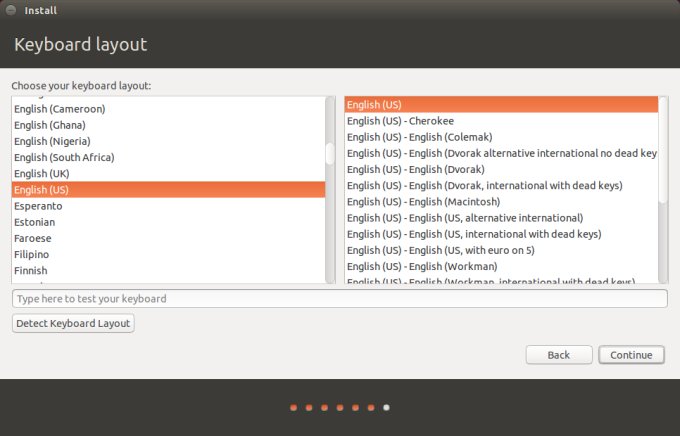Image resolution: width=680 pixels, height=436 pixels.
Task: Go back with the Back button
Action: 558,355
